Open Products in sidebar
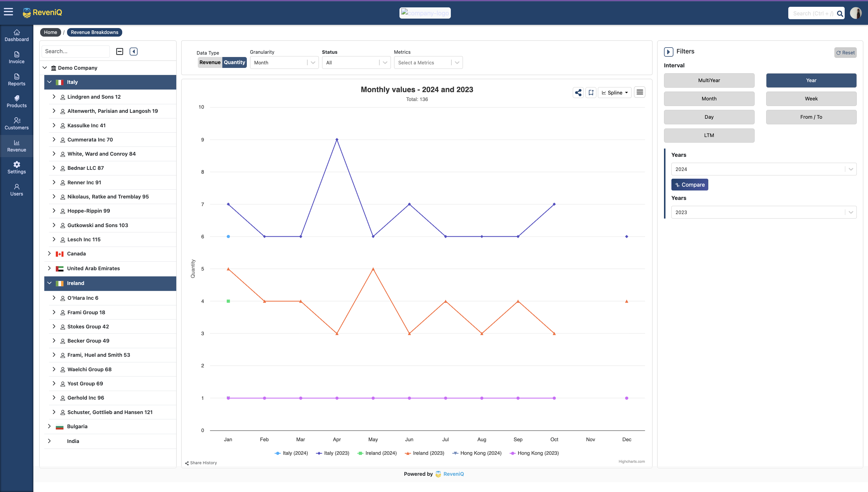Viewport: 868px width, 492px height. click(17, 101)
